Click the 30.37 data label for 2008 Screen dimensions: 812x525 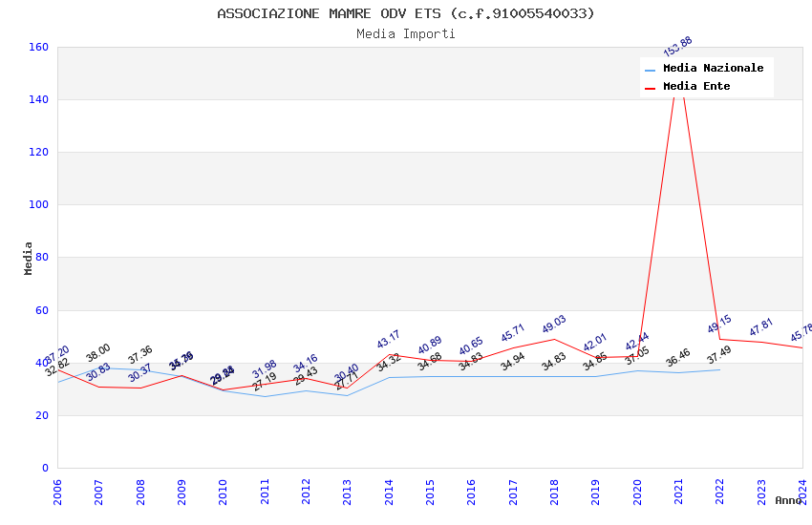click(139, 373)
